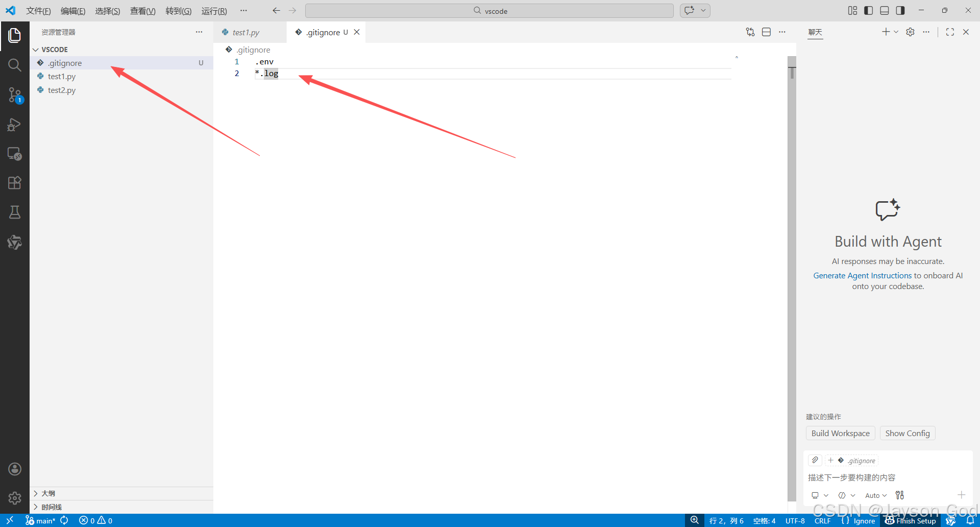Open the Manage gear menu in activity bar

tap(15, 498)
